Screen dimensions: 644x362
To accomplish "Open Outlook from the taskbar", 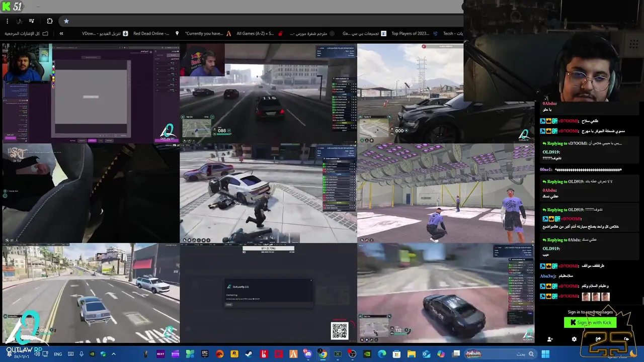I will 426,354.
